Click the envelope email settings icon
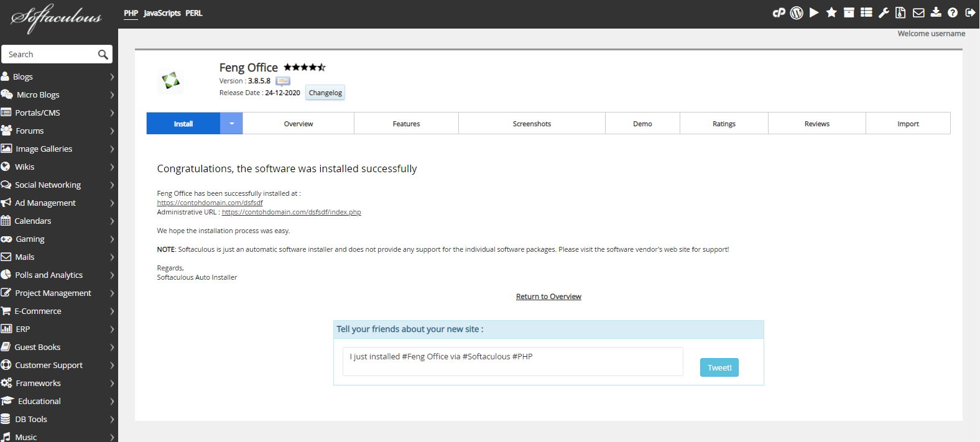The height and width of the screenshot is (442, 980). tap(918, 12)
